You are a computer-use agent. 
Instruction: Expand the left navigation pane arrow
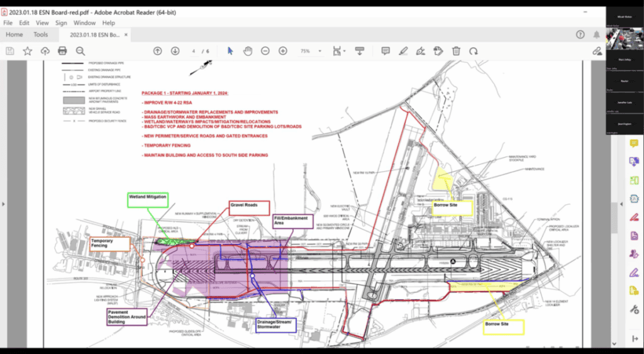point(4,204)
